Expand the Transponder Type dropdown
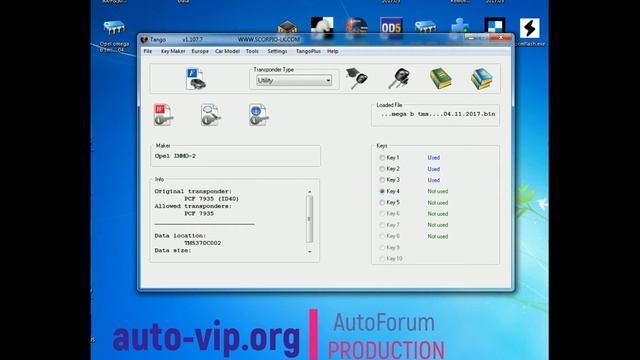640x360 pixels. [328, 81]
